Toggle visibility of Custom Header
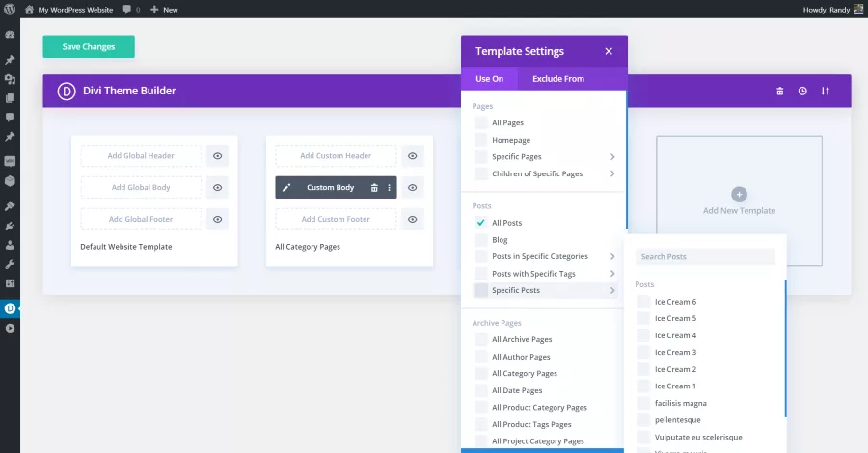This screenshot has width=868, height=453. pos(413,156)
